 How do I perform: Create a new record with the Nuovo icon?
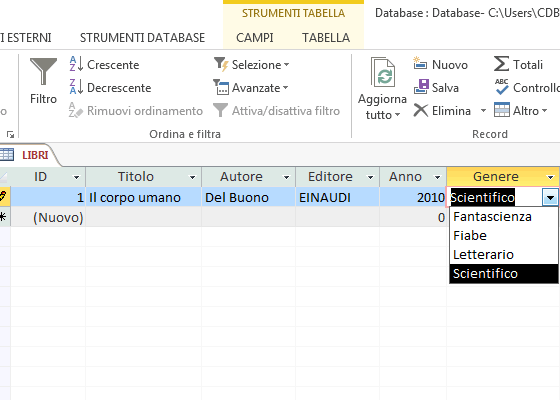click(x=420, y=64)
